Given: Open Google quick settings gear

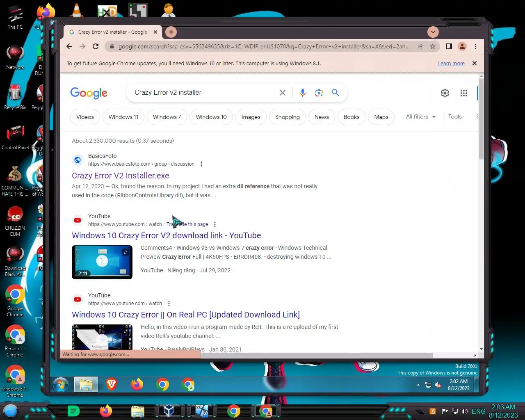Looking at the screenshot, I should click(445, 93).
